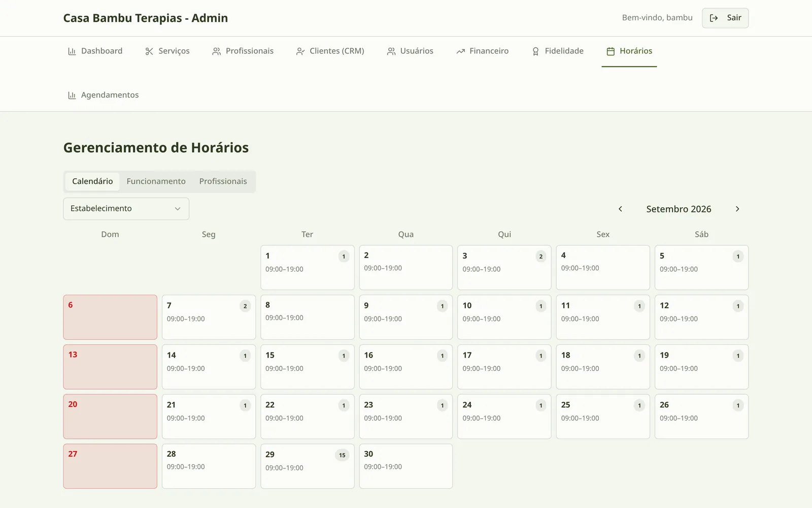Image resolution: width=812 pixels, height=508 pixels.
Task: Select closed Sunday day 20
Action: point(110,417)
